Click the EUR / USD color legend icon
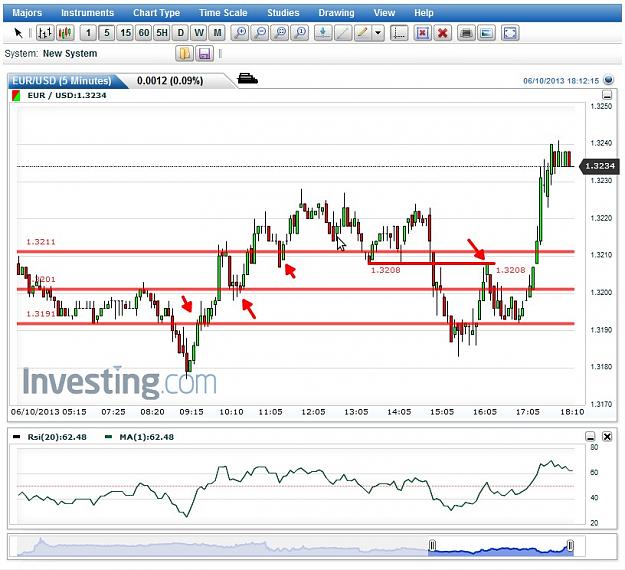The width and height of the screenshot is (625, 570). [x=16, y=96]
